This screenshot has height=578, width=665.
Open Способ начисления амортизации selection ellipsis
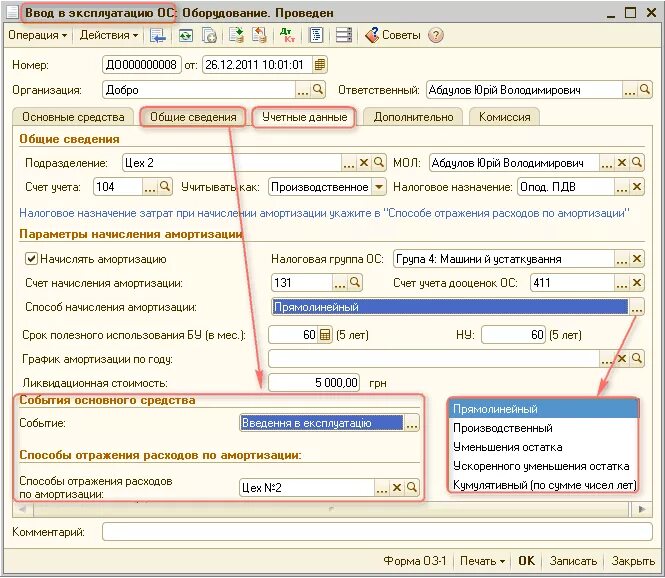click(637, 307)
